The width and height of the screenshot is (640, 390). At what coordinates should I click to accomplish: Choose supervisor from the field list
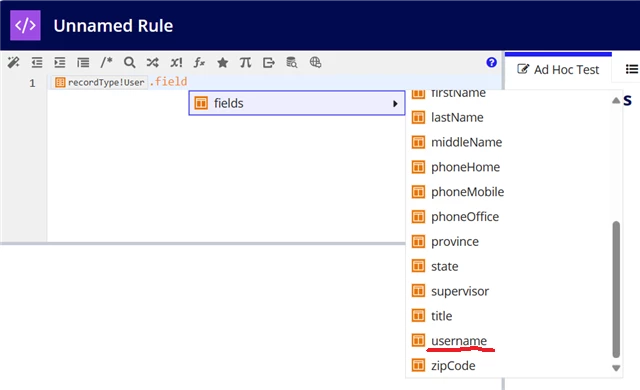point(510,291)
